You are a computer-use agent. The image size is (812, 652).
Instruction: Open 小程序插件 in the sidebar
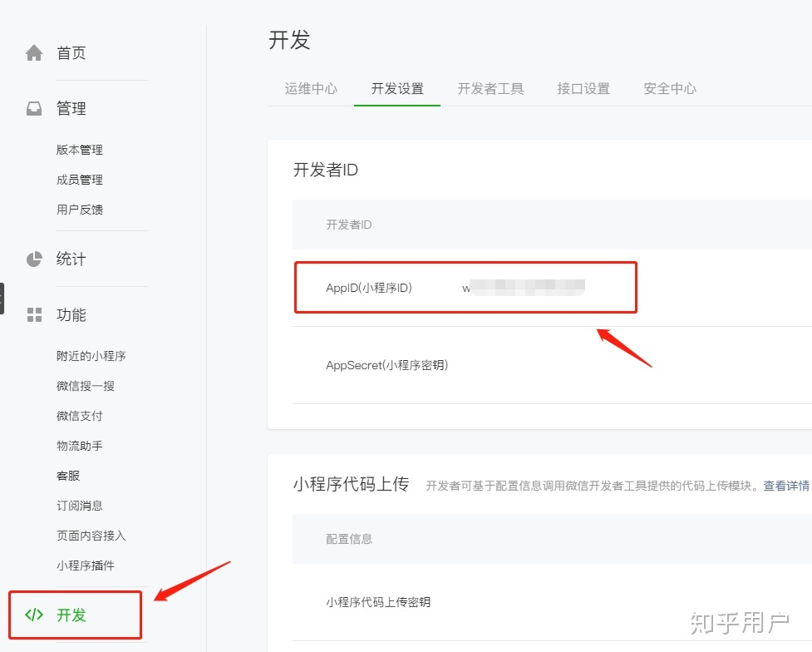86,566
